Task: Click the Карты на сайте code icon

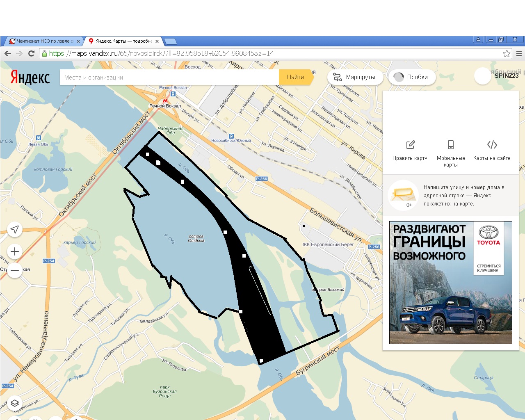Action: (492, 145)
